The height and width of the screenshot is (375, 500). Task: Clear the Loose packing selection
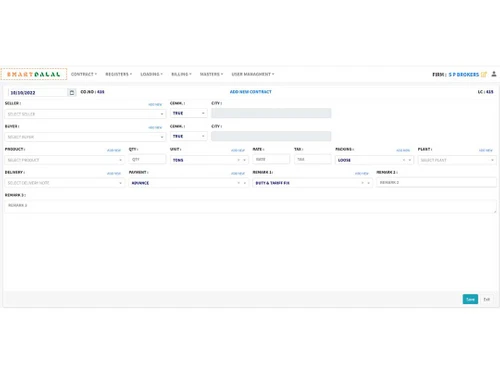coord(404,160)
